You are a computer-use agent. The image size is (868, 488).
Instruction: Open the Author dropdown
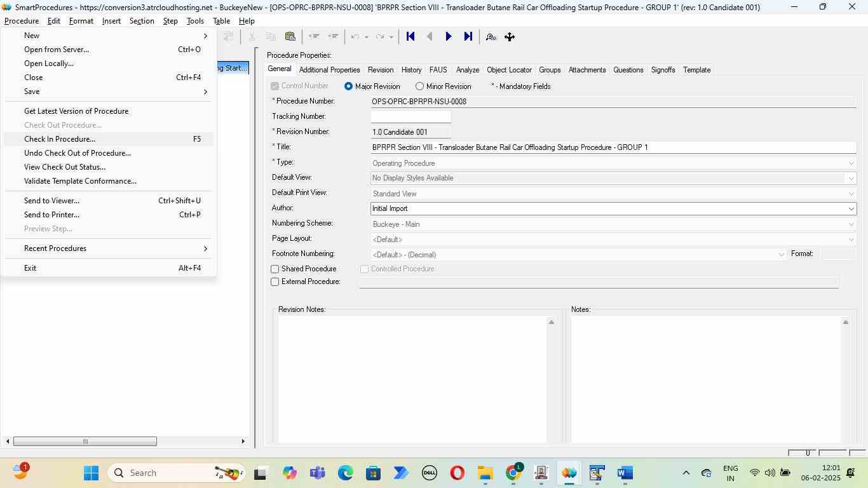[851, 208]
